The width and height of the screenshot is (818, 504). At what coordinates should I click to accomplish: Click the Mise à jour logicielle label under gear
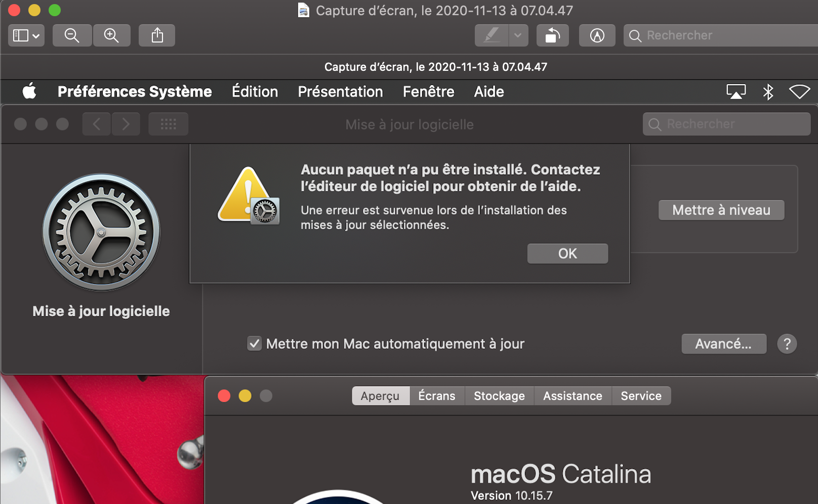tap(101, 311)
